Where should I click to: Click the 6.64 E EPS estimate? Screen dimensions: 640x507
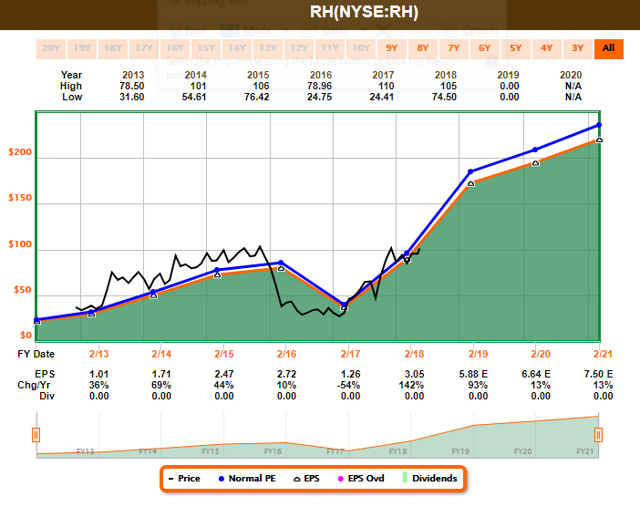tap(536, 374)
